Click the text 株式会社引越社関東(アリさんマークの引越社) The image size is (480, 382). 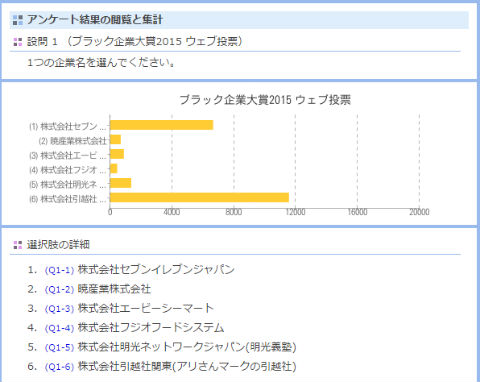pos(187,366)
